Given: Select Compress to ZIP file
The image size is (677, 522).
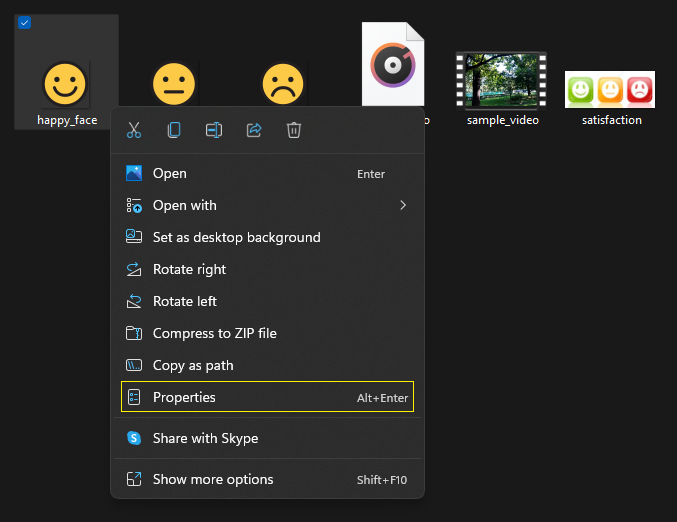Looking at the screenshot, I should (267, 333).
